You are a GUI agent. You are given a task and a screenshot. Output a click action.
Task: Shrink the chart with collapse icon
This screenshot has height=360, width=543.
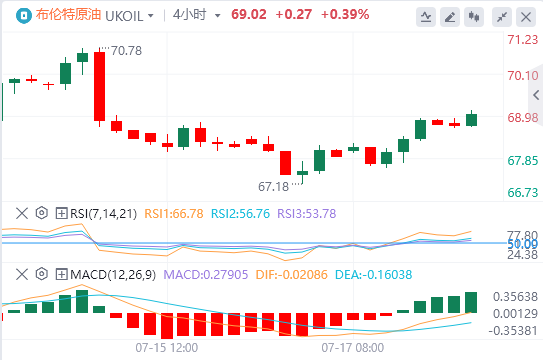coord(502,17)
